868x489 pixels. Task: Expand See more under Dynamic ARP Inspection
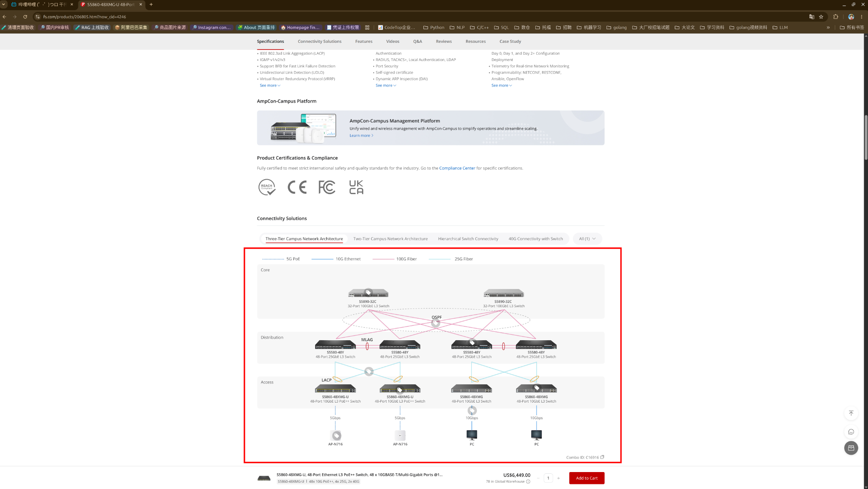[386, 86]
